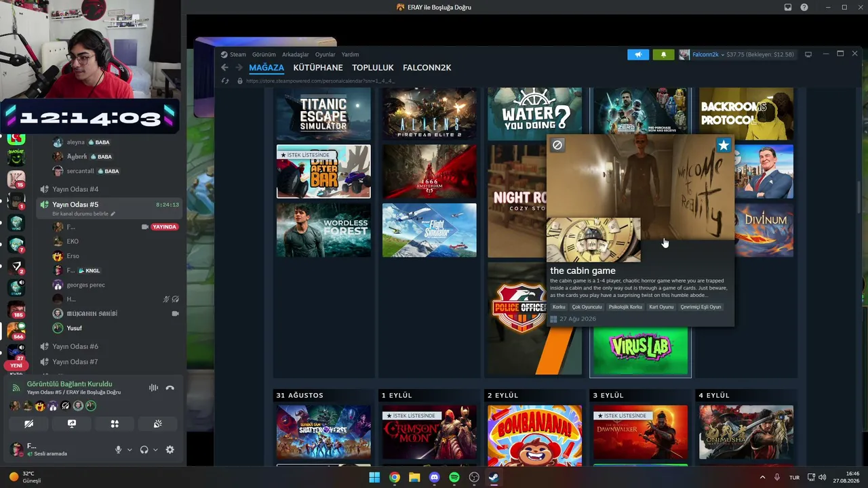Disconnect from the Discord voice call

click(x=170, y=388)
